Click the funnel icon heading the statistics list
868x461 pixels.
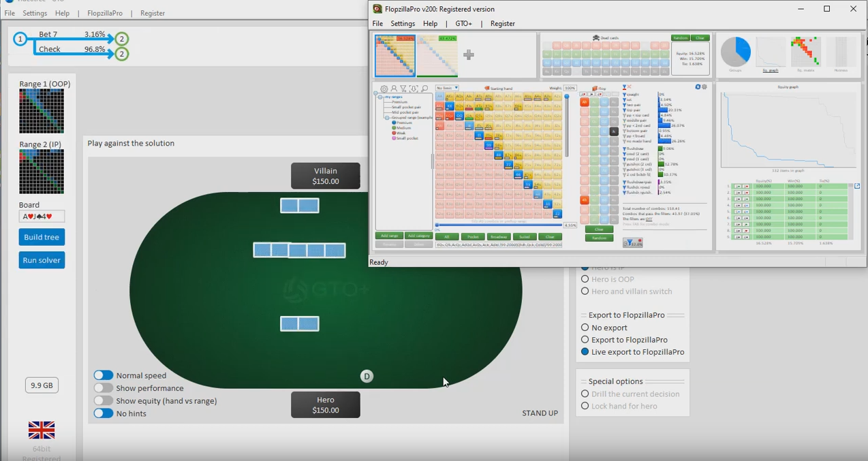(x=625, y=88)
